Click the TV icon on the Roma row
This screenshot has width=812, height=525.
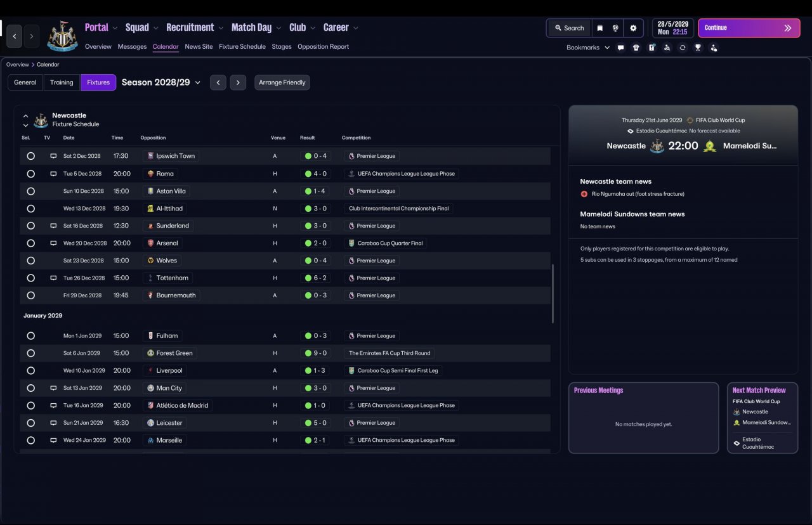[53, 174]
